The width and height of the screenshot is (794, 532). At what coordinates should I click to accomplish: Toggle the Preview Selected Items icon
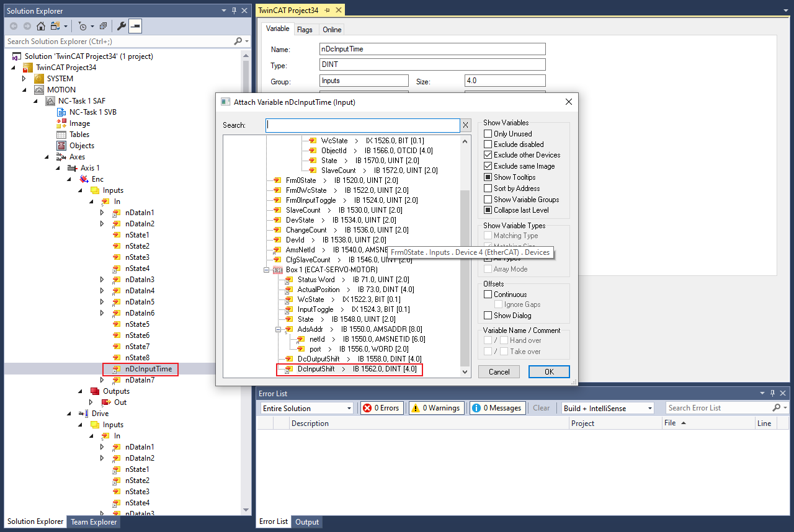click(x=135, y=26)
